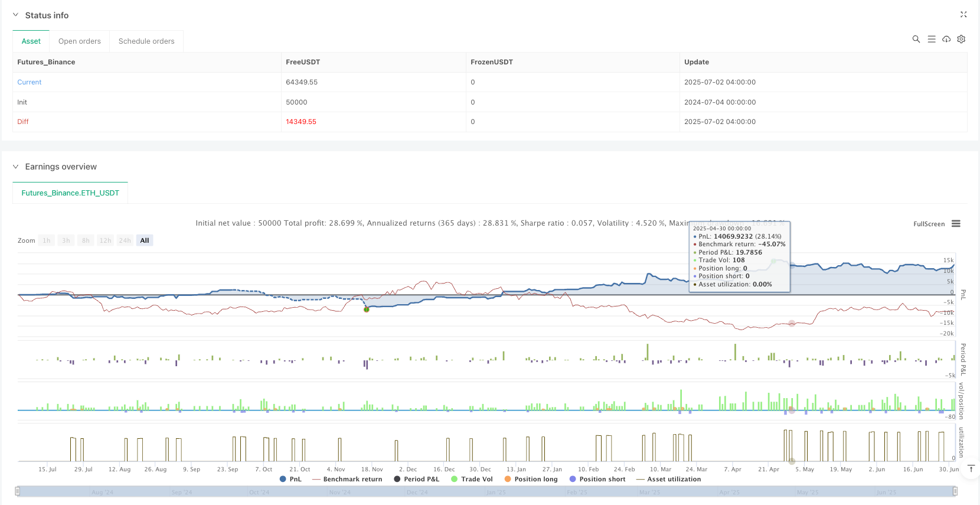Hide the Trade Vol legend series
This screenshot has width=980, height=505.
point(472,479)
